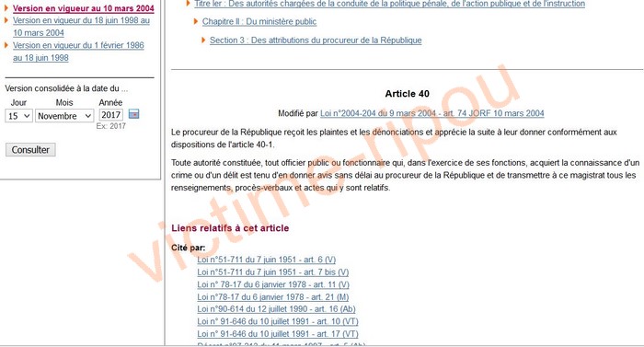Open Loi n°51-711 art. 6 (V) link
Image resolution: width=644 pixels, height=347 pixels.
coord(266,260)
